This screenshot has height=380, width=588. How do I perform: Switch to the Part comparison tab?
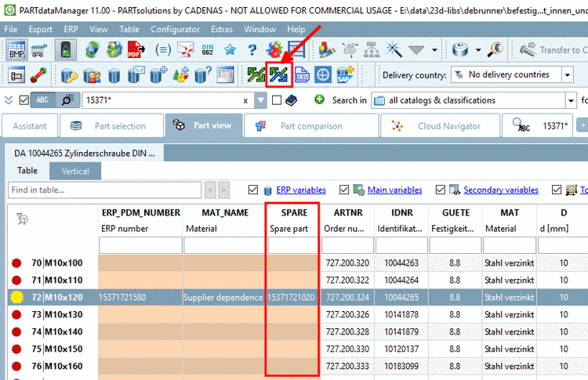[x=311, y=126]
